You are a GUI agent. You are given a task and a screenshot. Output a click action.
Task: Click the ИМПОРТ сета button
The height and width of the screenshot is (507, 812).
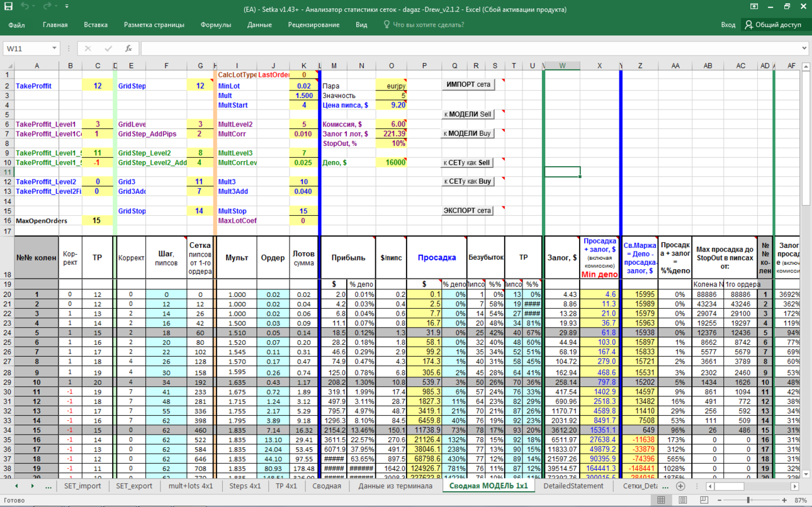pos(468,84)
